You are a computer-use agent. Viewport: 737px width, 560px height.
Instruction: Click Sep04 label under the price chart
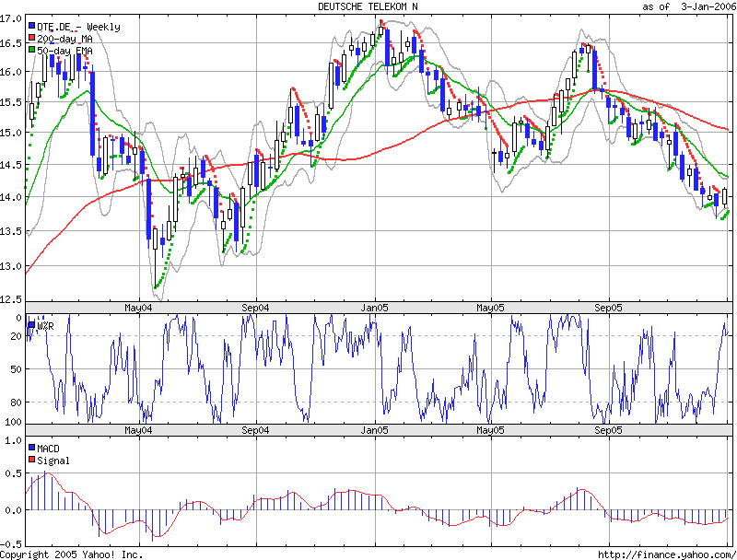(255, 308)
